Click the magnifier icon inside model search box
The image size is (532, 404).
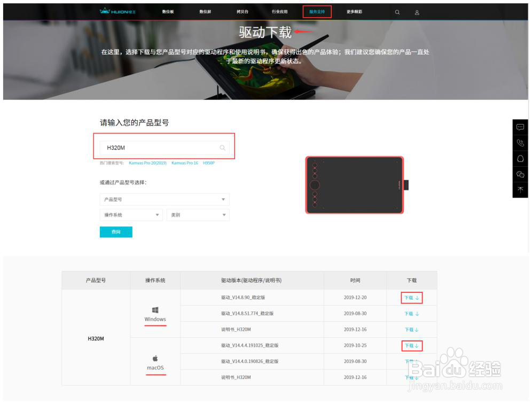(222, 147)
